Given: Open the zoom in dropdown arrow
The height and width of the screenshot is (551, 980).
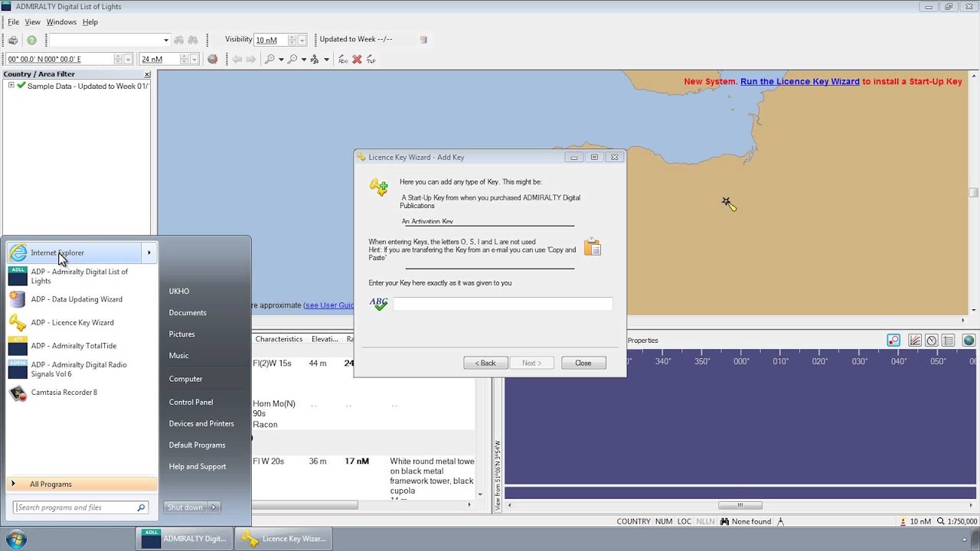Looking at the screenshot, I should pos(281,59).
